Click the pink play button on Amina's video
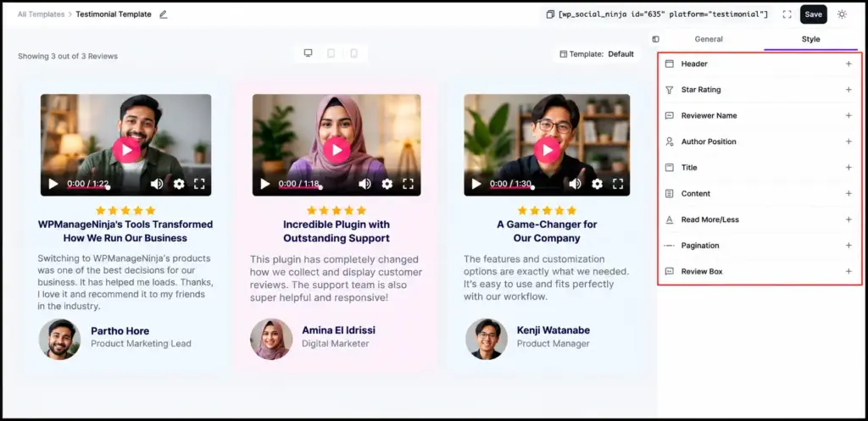The image size is (868, 421). click(x=337, y=150)
